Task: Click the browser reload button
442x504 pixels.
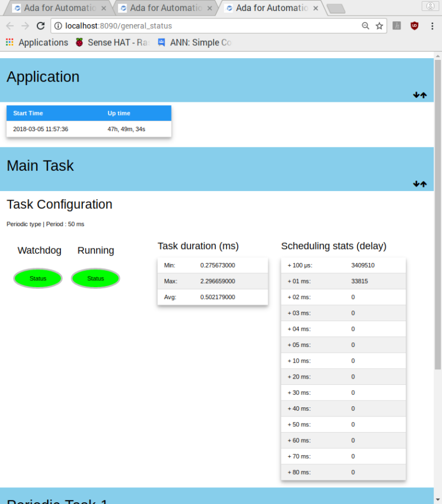Action: point(40,26)
